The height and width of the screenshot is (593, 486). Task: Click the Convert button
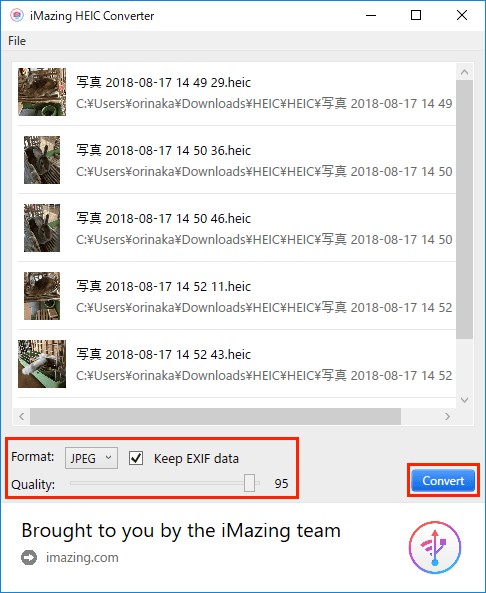point(443,481)
